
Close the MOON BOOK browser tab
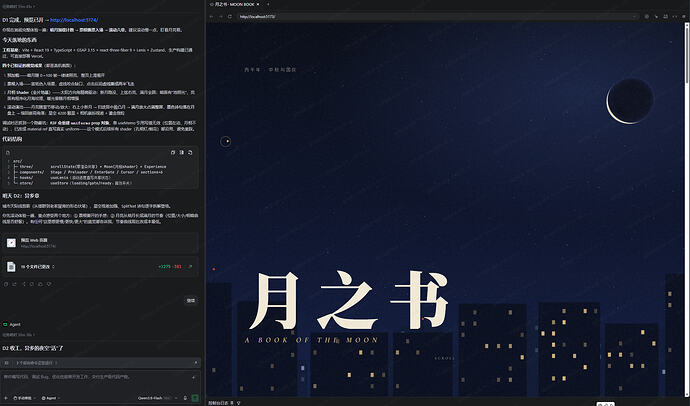tap(258, 4)
